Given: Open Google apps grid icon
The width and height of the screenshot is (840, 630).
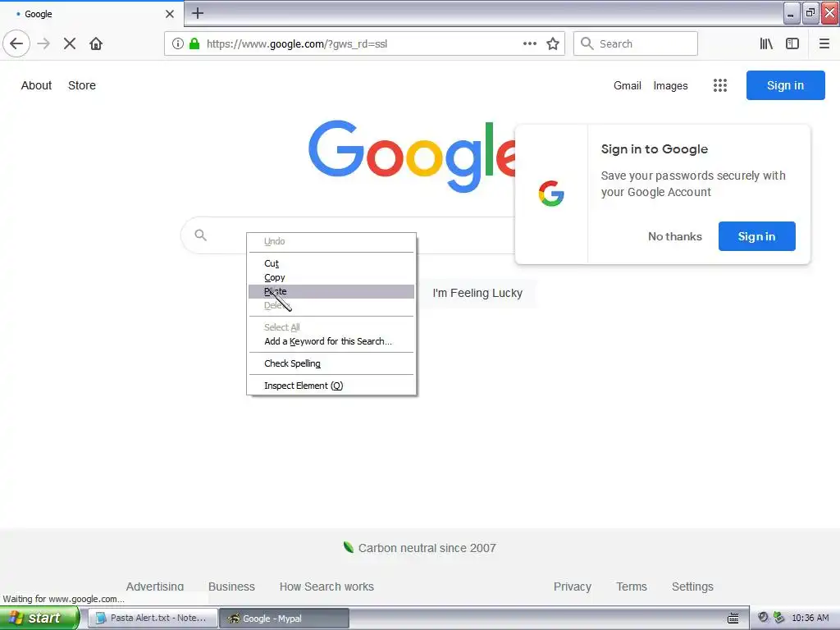Looking at the screenshot, I should click(x=720, y=85).
